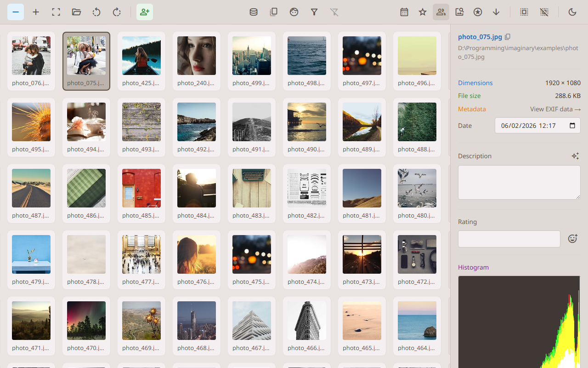Click the download icon in the toolbar
Screen dimensions: 588x368
(x=496, y=12)
